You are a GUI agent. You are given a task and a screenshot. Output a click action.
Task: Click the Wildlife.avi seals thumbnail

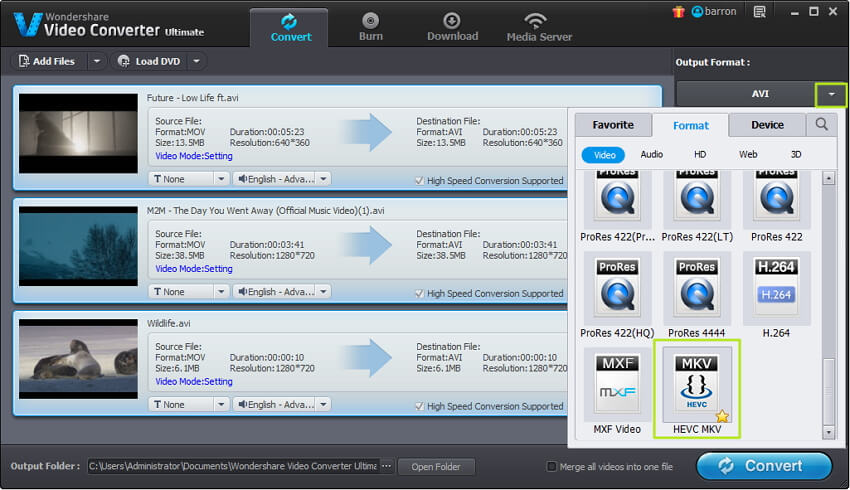click(79, 359)
